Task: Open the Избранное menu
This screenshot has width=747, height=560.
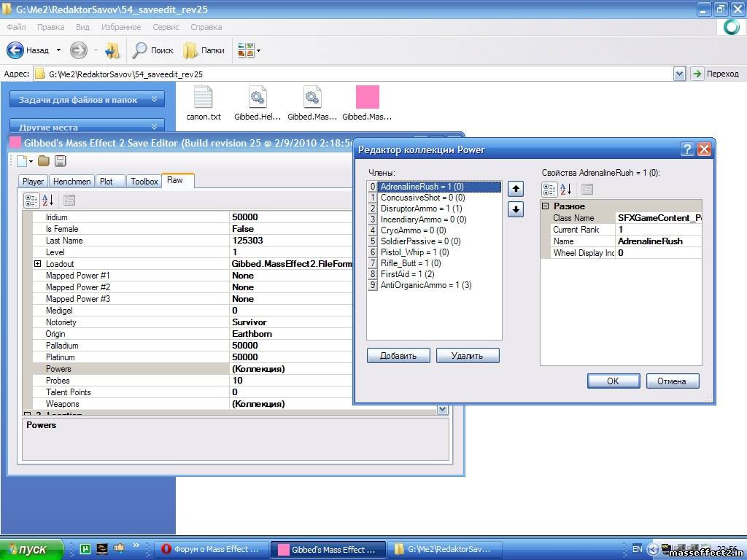Action: 121,27
